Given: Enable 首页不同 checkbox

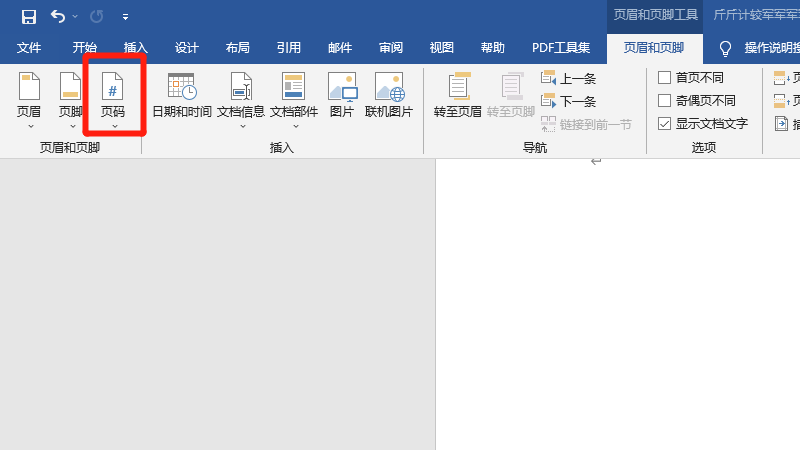Looking at the screenshot, I should pyautogui.click(x=665, y=78).
